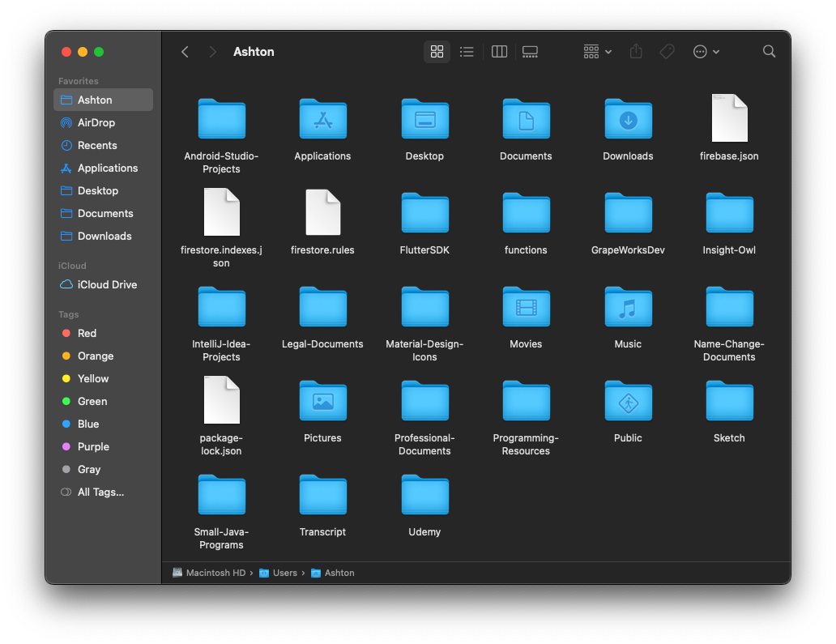Switch to column view in the toolbar
Screen dimensions: 836x644
click(499, 51)
